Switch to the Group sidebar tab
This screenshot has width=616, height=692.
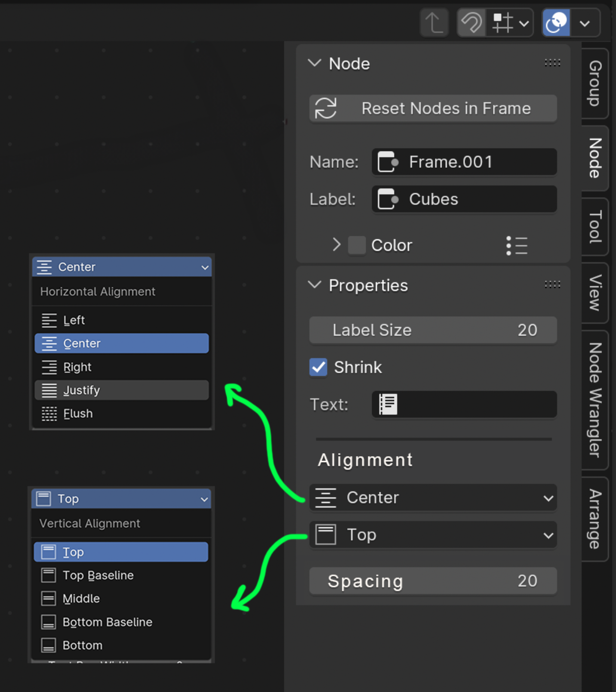595,83
